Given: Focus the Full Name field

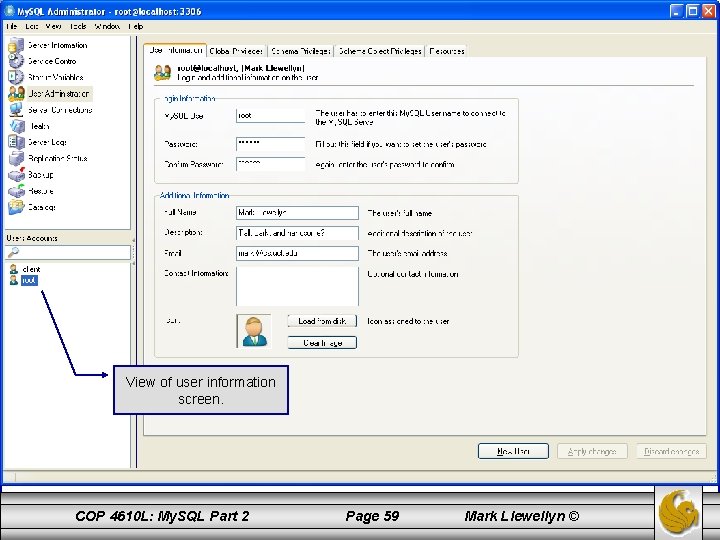Looking at the screenshot, I should coord(297,213).
